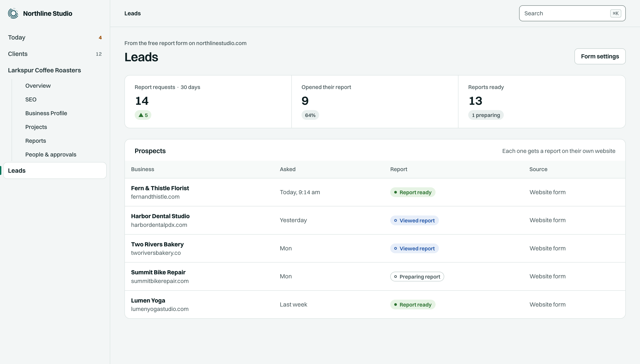Image resolution: width=640 pixels, height=364 pixels.
Task: Click the '1 preparing' badge
Action: point(486,115)
